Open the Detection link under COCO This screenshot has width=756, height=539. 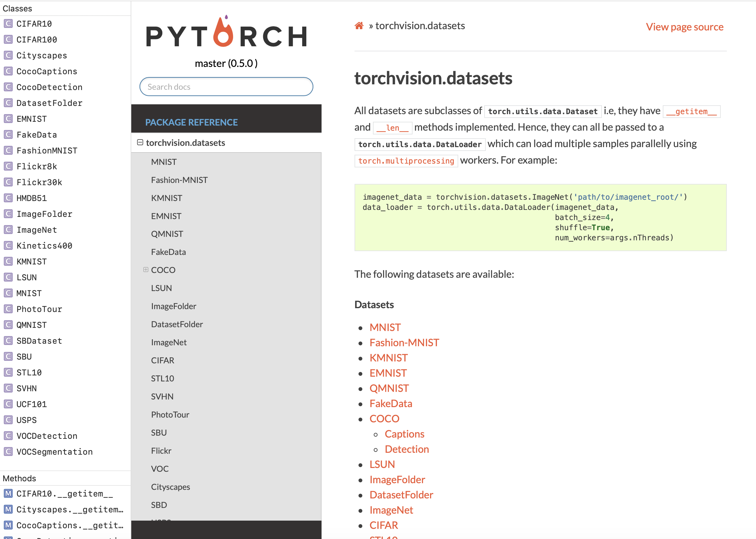407,449
